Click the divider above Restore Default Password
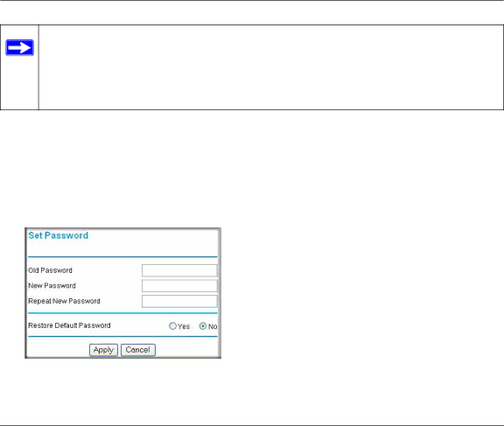This screenshot has width=504, height=426. pyautogui.click(x=122, y=313)
